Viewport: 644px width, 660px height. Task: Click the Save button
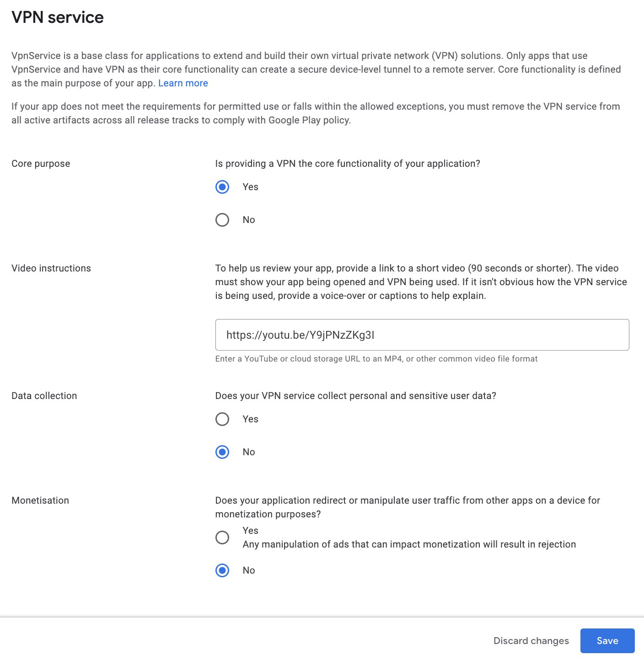tap(607, 641)
